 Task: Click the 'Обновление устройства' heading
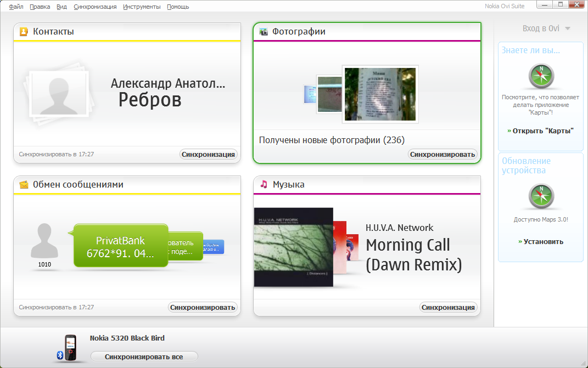tap(526, 166)
